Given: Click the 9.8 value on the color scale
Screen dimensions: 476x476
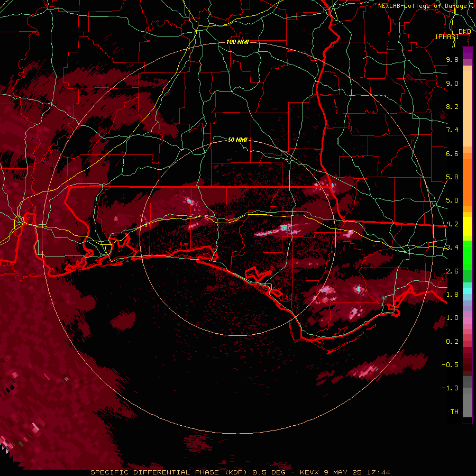Looking at the screenshot, I should coord(452,59).
